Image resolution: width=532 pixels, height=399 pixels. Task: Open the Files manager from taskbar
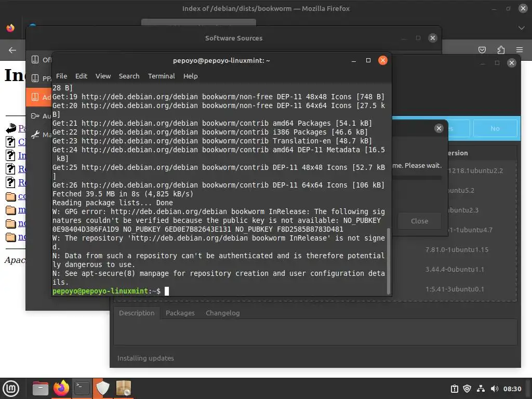(x=41, y=388)
